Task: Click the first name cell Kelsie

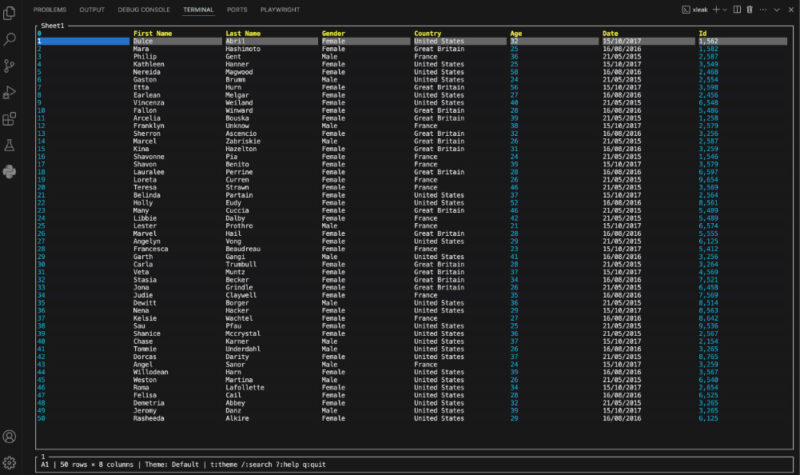Action: tap(145, 318)
